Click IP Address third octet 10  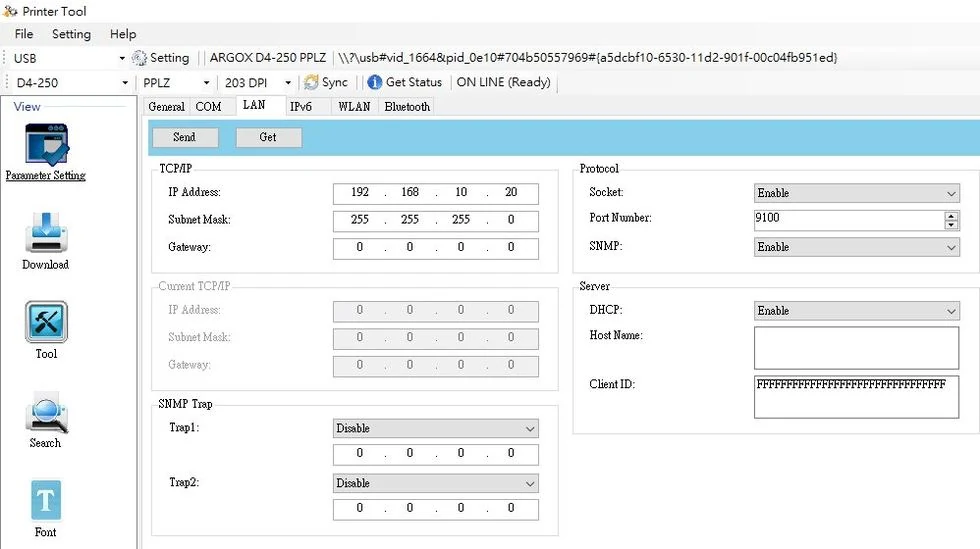click(x=461, y=193)
